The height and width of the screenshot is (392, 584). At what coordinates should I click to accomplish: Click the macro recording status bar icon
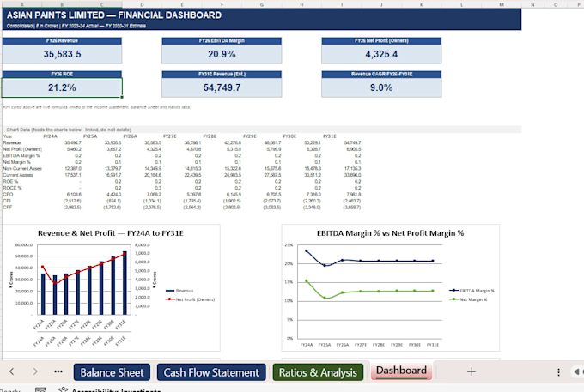[x=40, y=389]
